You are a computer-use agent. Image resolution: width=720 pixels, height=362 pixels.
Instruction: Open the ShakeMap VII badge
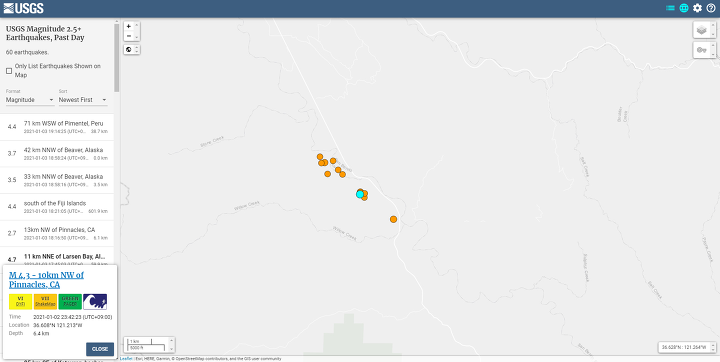[45, 301]
